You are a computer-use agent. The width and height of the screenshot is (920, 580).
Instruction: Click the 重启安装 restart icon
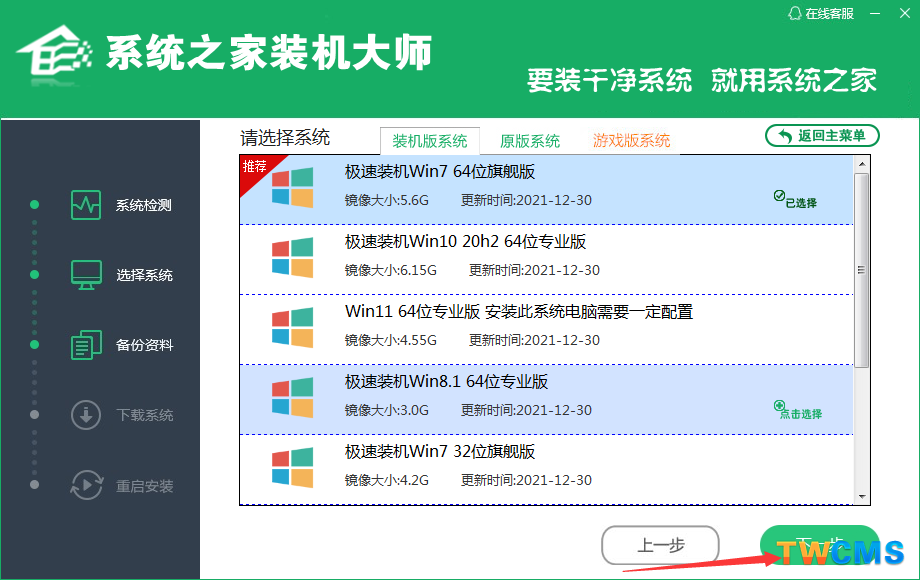coord(86,485)
